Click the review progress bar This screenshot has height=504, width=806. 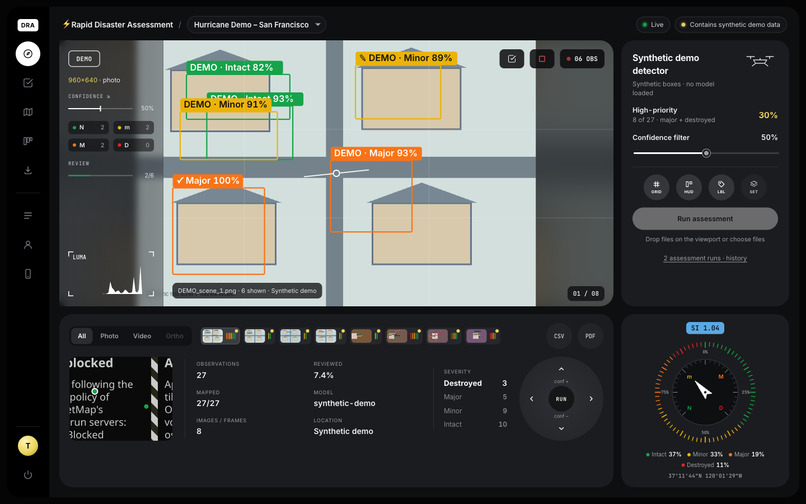click(x=101, y=175)
